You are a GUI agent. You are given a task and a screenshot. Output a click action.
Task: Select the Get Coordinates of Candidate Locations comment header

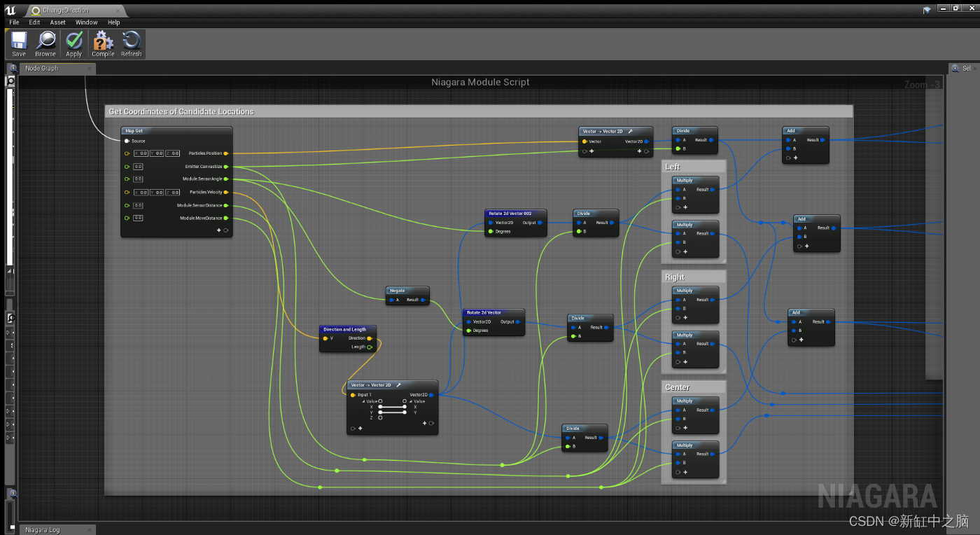(479, 111)
